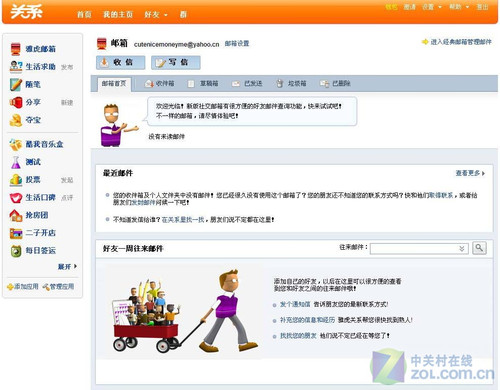Click 进入经典邮箱管理邮件 link
Screen dimensions: 500x390
[x=461, y=42]
